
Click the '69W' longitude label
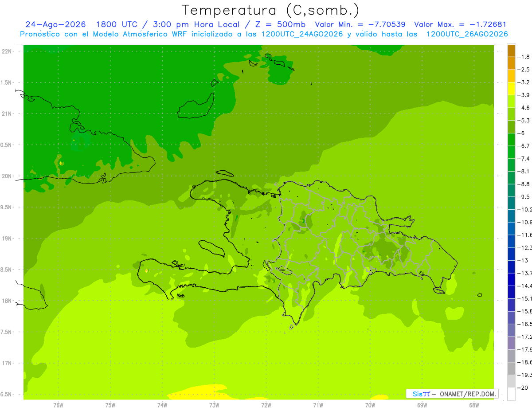(422, 405)
